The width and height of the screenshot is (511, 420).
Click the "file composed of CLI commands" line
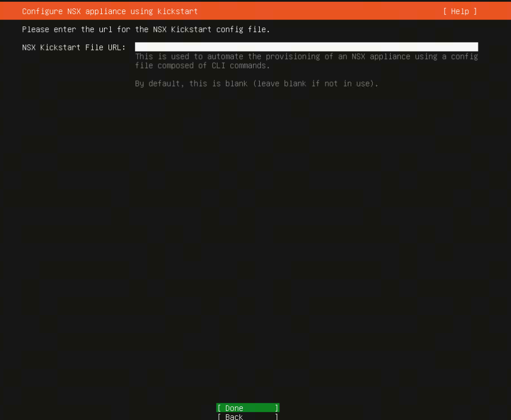point(202,65)
